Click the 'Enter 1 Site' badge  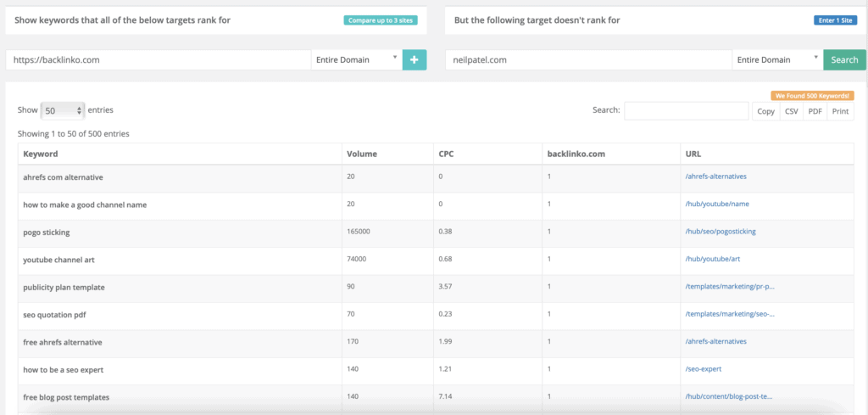pyautogui.click(x=835, y=20)
